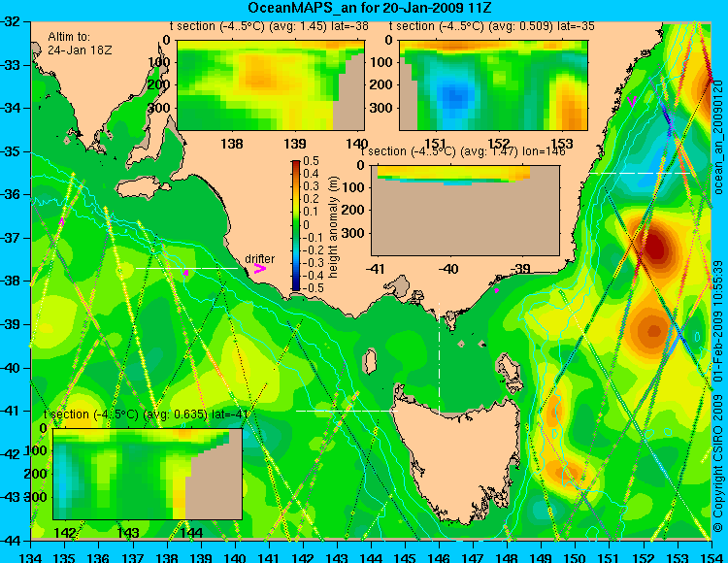Click the magenta drifter marker near longitude 135
Image resolution: width=728 pixels, height=563 pixels.
62,221
